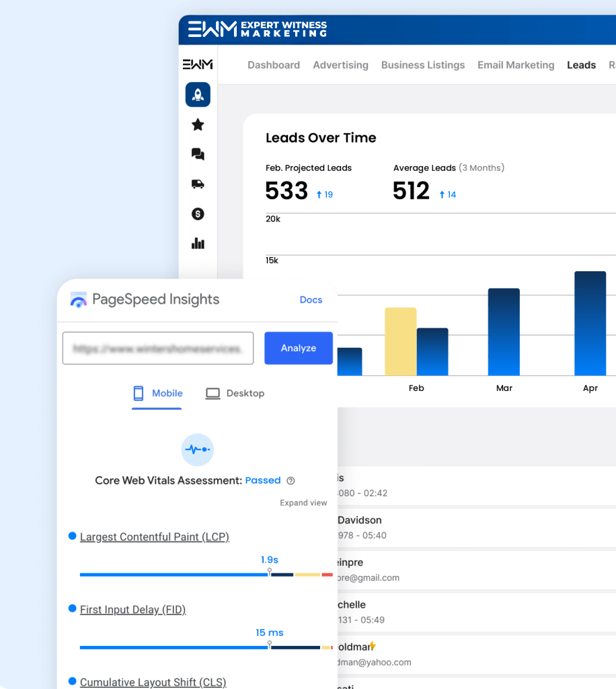Click the PageSpeed Insights logo
Viewport: 616px width, 689px height.
(x=79, y=300)
